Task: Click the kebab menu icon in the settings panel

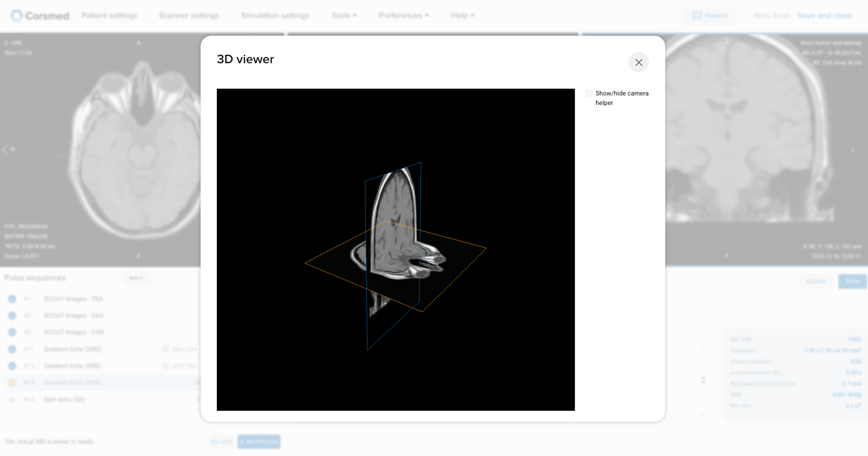Action: tap(704, 380)
